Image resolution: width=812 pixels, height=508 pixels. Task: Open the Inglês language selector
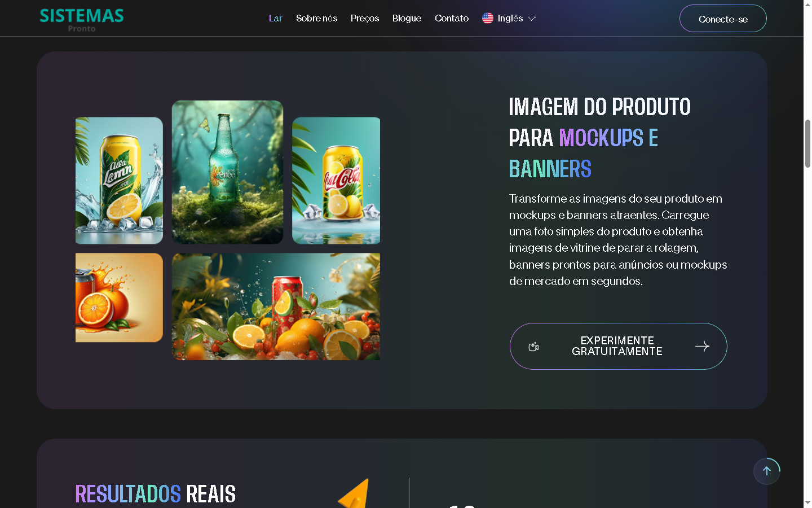click(x=510, y=18)
